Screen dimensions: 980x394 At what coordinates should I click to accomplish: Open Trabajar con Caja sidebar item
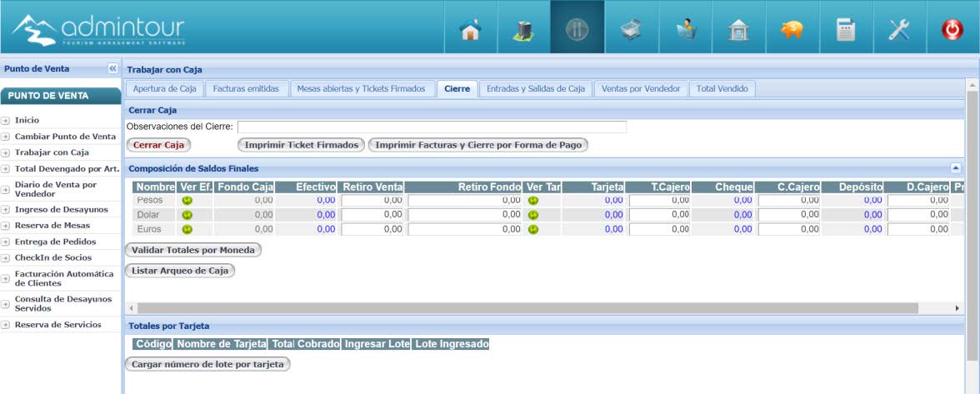point(52,152)
